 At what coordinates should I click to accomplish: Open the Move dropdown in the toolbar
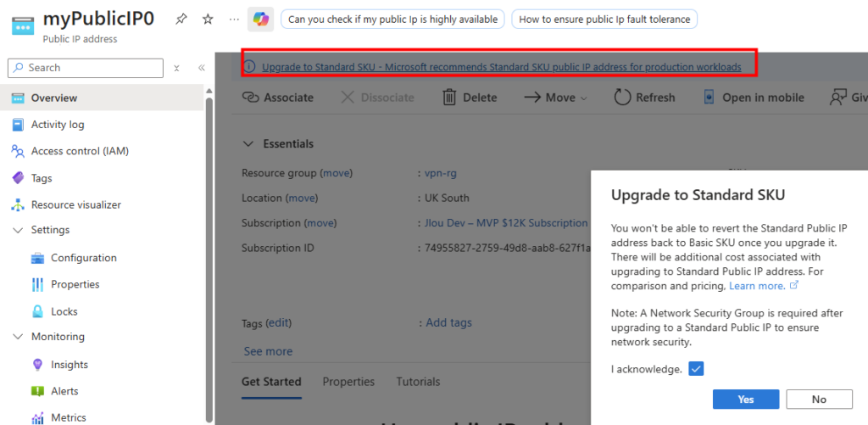[x=555, y=98]
